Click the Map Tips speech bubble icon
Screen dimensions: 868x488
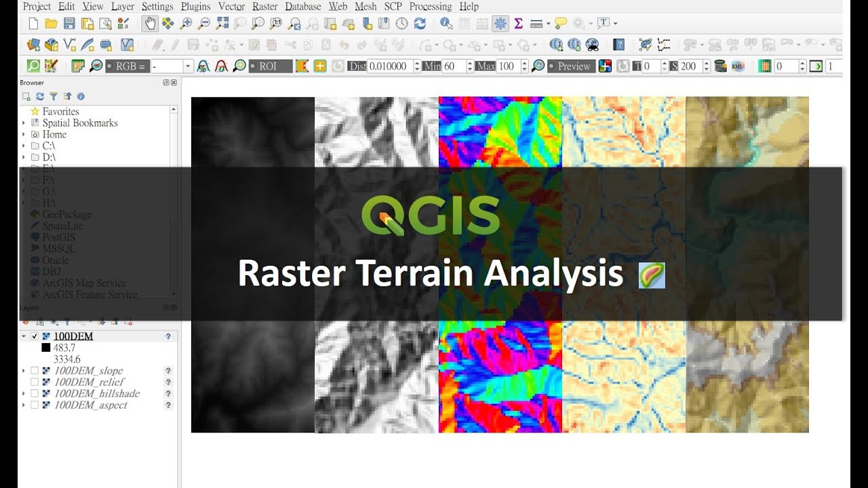(560, 24)
